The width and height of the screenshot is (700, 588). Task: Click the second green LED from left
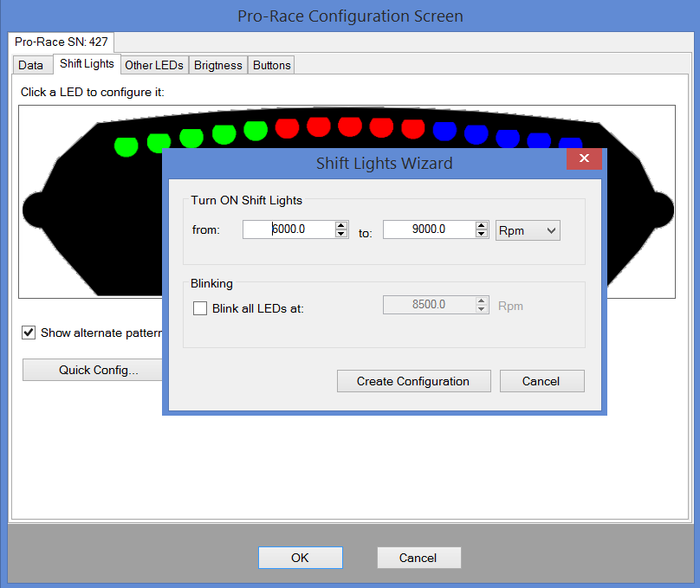point(159,142)
